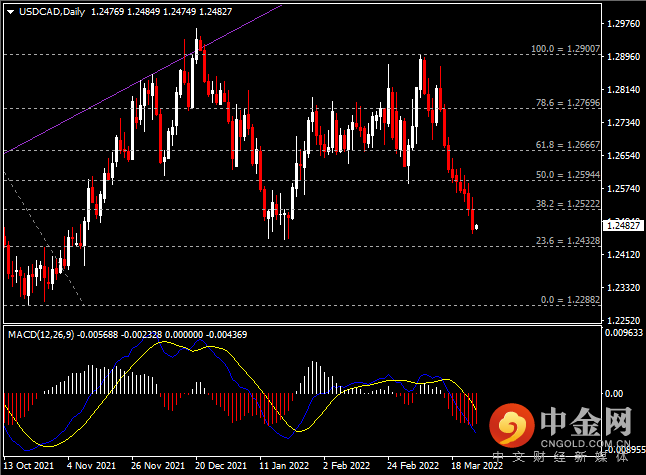Click the 2 Feb 2022 date label
646x475 pixels.
[346, 466]
